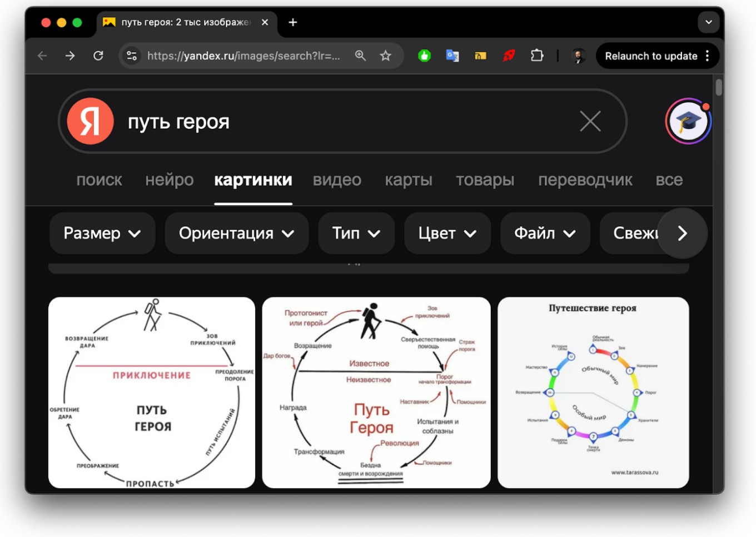Open the Файл filter dropdown
756x537 pixels.
coord(544,233)
